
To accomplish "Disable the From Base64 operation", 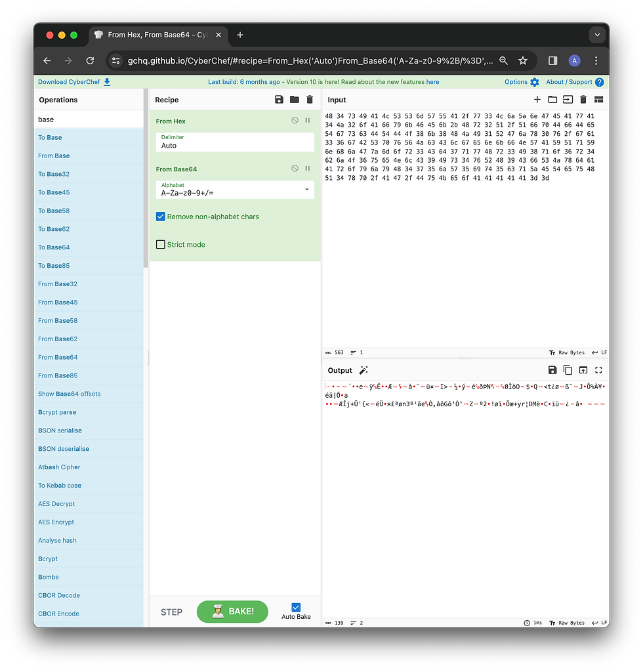I will coord(295,169).
